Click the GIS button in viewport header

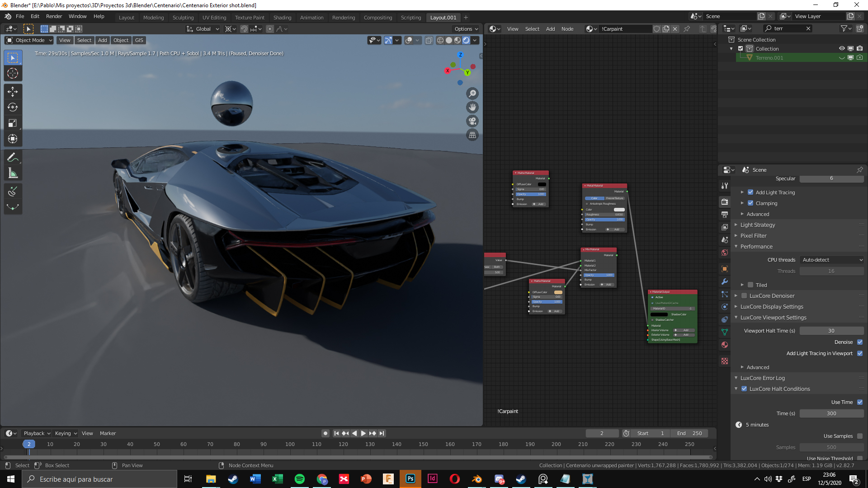[x=139, y=40]
